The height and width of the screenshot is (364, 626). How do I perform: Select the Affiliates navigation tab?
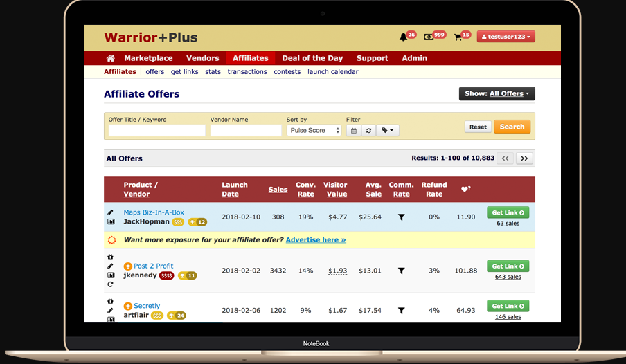point(250,58)
